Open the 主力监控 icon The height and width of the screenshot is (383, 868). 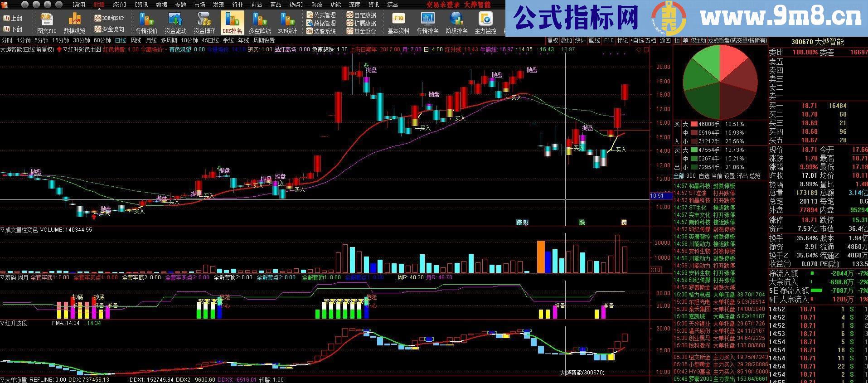(x=485, y=23)
